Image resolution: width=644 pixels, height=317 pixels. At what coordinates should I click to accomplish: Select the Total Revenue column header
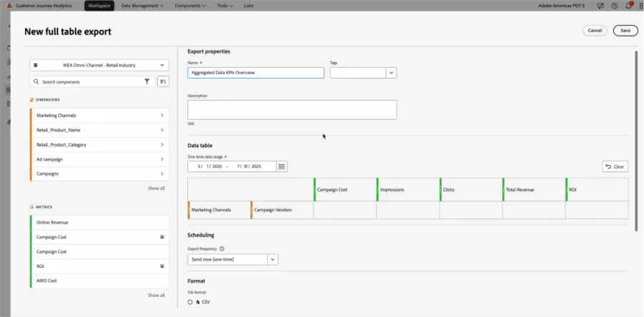click(x=534, y=189)
